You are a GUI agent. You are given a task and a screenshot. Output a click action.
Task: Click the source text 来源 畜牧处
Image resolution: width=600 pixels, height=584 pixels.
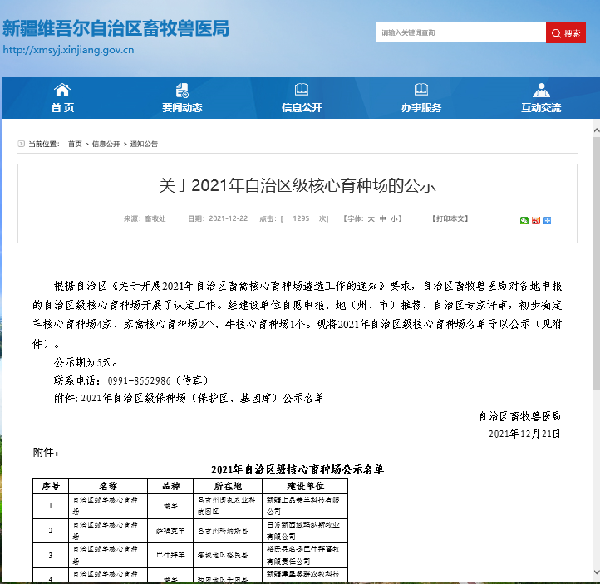click(144, 219)
